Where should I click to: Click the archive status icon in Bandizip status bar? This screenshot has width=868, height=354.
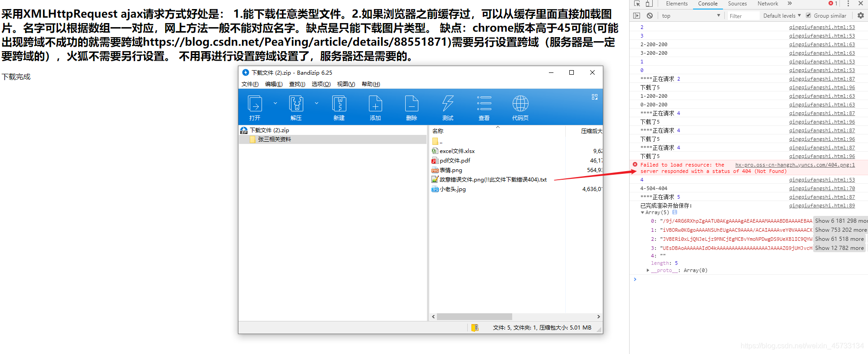pos(475,328)
